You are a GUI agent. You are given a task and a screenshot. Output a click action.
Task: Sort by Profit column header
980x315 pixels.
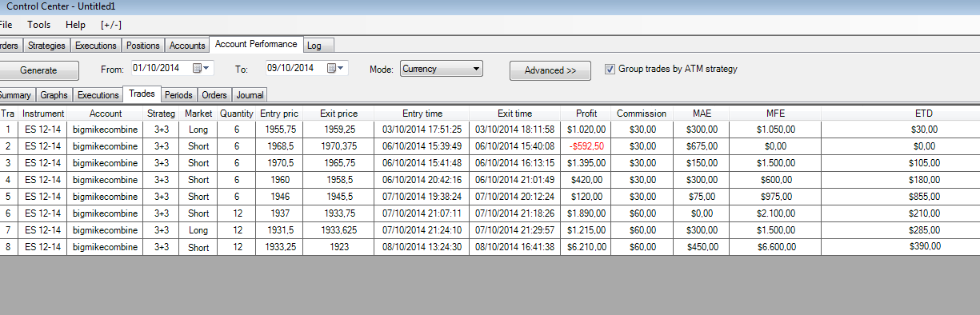[x=586, y=114]
